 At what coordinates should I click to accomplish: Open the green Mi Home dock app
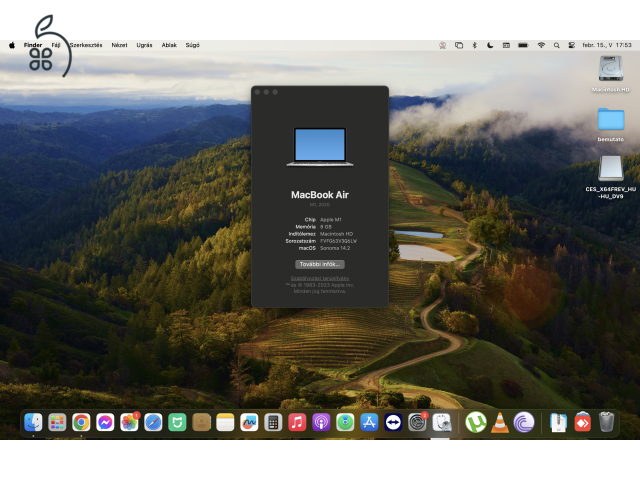[177, 422]
